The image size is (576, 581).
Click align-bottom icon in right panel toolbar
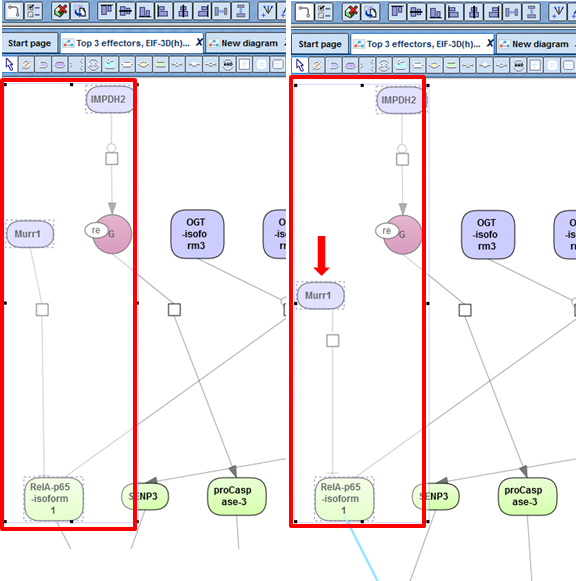coord(435,11)
